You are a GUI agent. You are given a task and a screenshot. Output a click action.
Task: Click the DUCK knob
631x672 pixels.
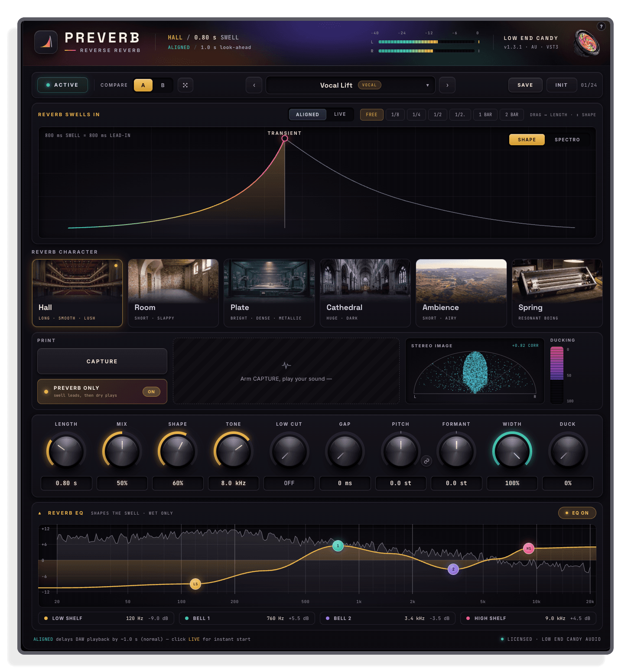pos(568,451)
